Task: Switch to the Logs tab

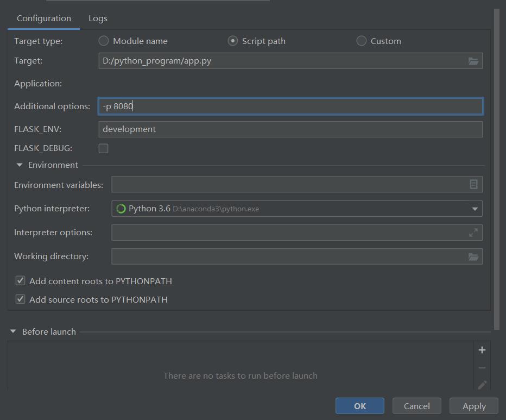Action: [98, 18]
